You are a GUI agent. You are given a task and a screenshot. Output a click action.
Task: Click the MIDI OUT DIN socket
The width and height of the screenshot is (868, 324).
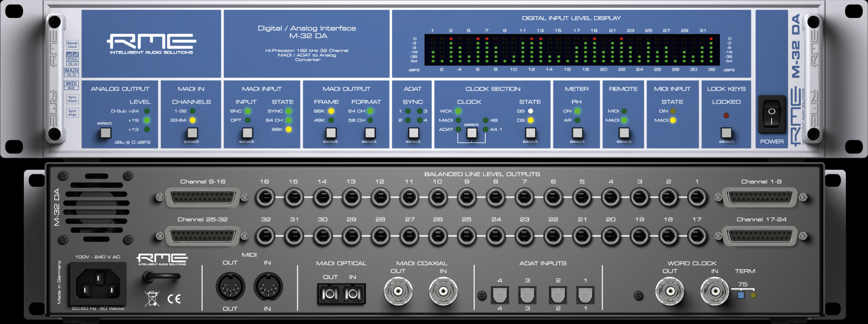(x=231, y=286)
